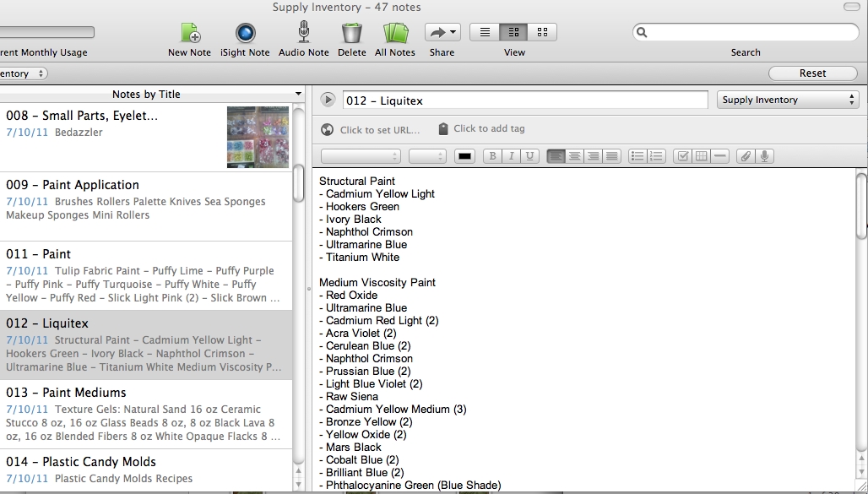The width and height of the screenshot is (868, 494).
Task: Insert checkbox to-do
Action: pyautogui.click(x=682, y=156)
